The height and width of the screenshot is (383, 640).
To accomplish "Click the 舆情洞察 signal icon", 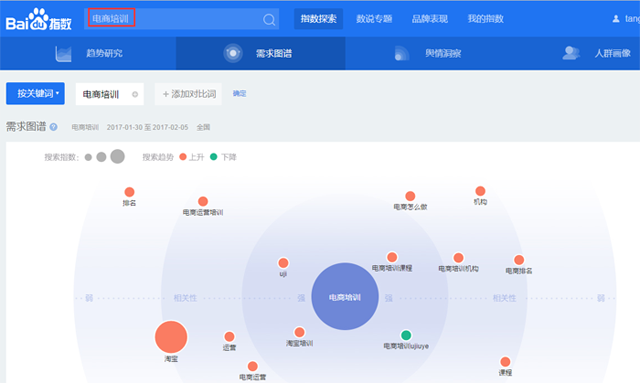I will click(x=402, y=53).
